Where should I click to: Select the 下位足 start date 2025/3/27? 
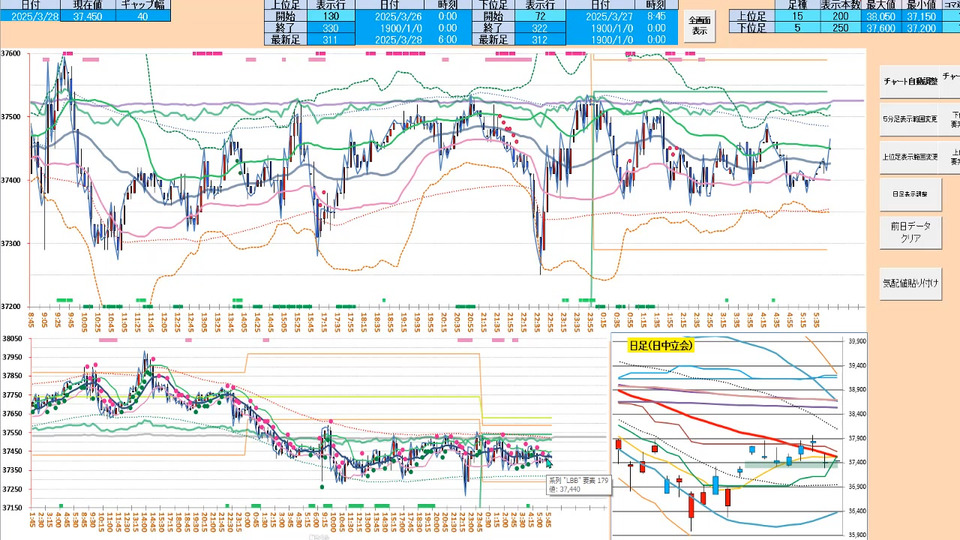(x=600, y=17)
